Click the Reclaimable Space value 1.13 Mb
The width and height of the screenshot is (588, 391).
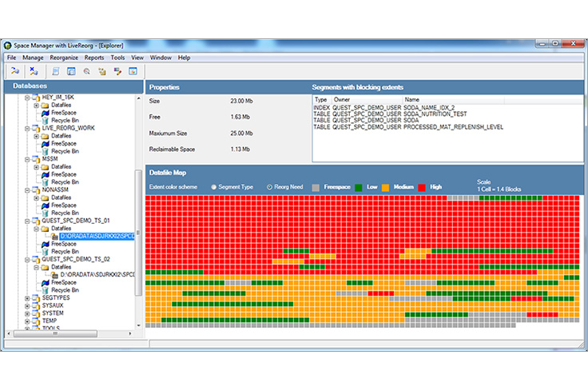[240, 150]
